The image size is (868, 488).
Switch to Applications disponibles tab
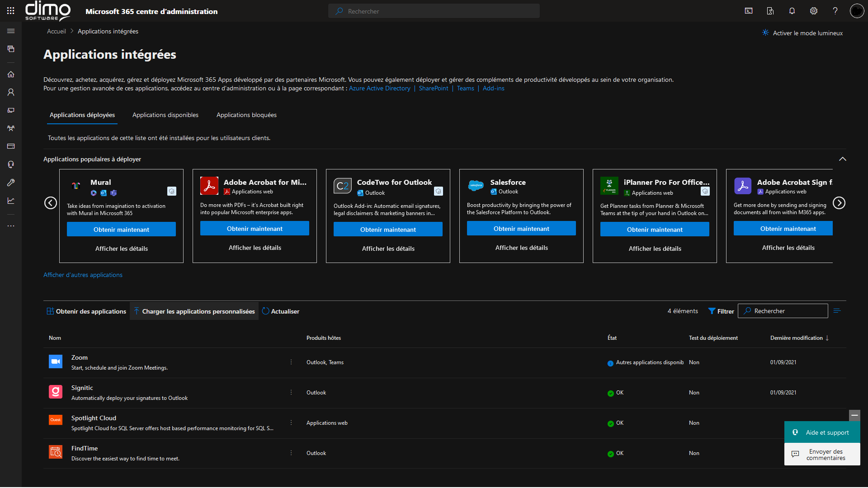tap(165, 115)
